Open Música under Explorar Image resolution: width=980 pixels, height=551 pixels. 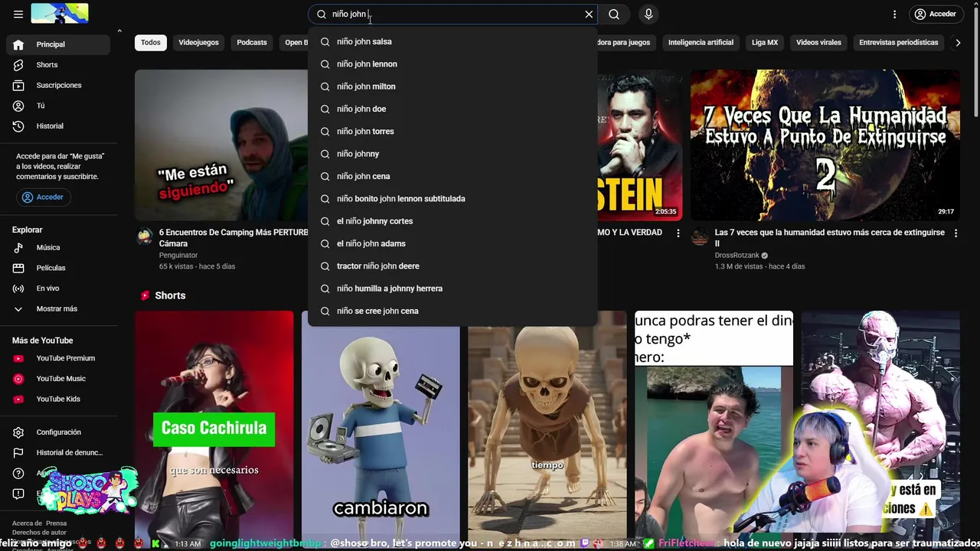[58, 248]
